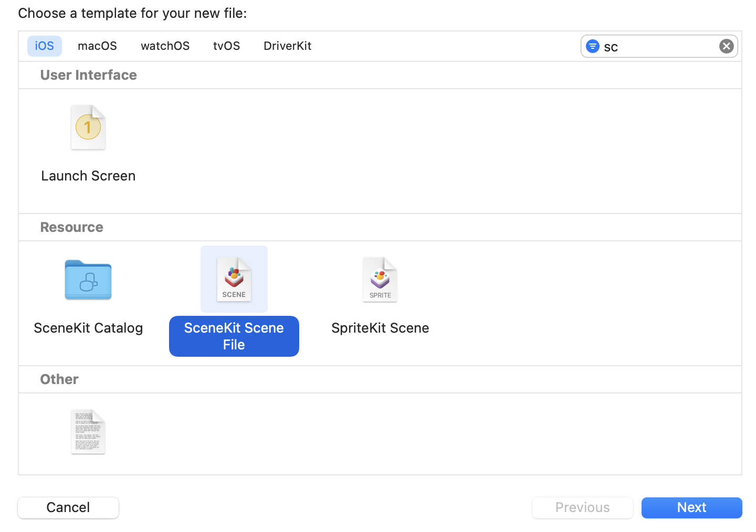Click the Launch Screen label
Screen dimensions: 756x532
(88, 176)
